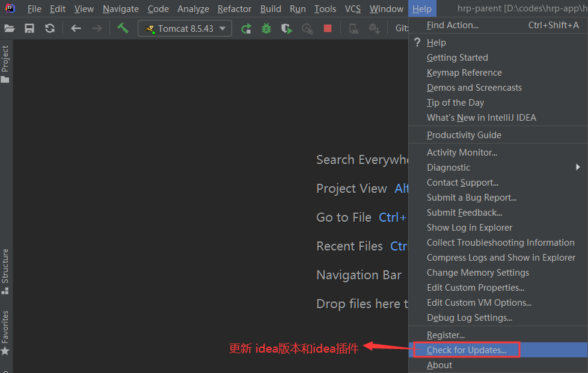The height and width of the screenshot is (373, 588).
Task: Select Tip of the Day entry
Action: (x=498, y=102)
